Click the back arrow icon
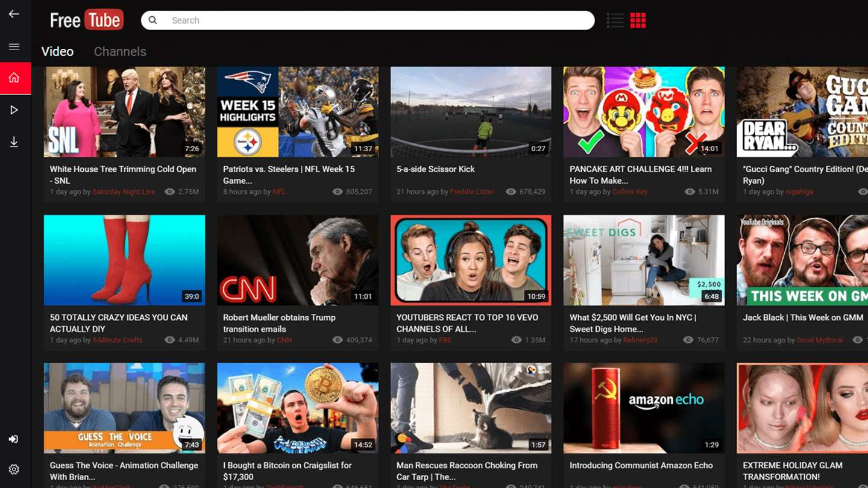The height and width of the screenshot is (488, 868). (14, 14)
